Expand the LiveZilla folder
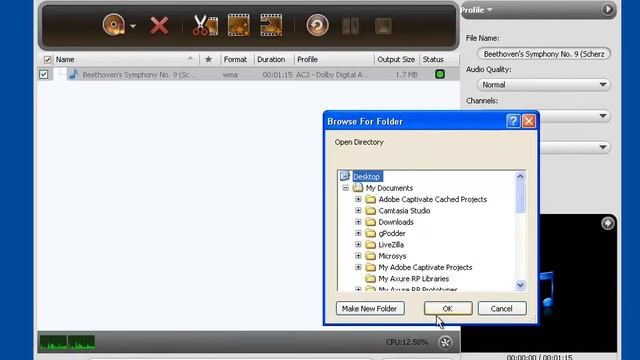640x360 pixels. click(x=358, y=244)
